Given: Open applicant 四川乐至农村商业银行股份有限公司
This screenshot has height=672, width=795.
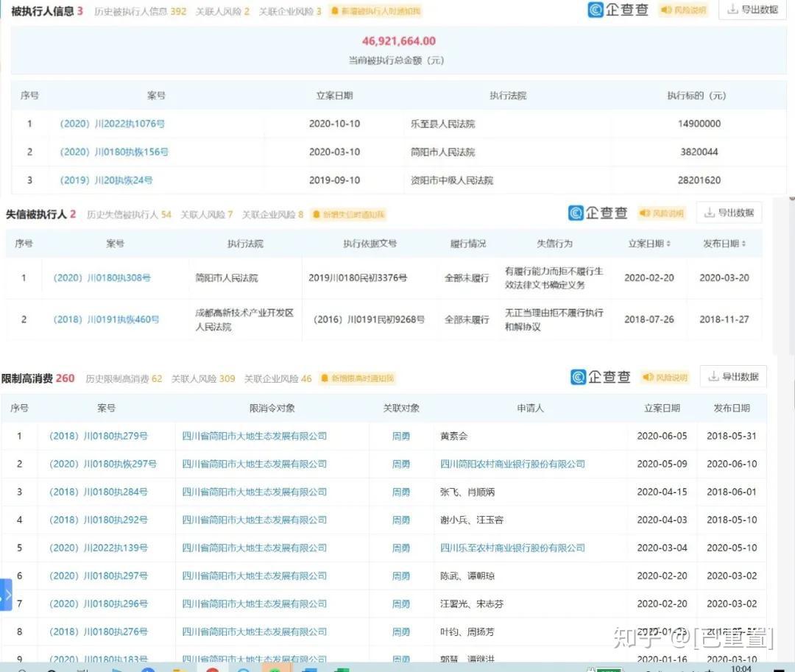Looking at the screenshot, I should tap(512, 548).
